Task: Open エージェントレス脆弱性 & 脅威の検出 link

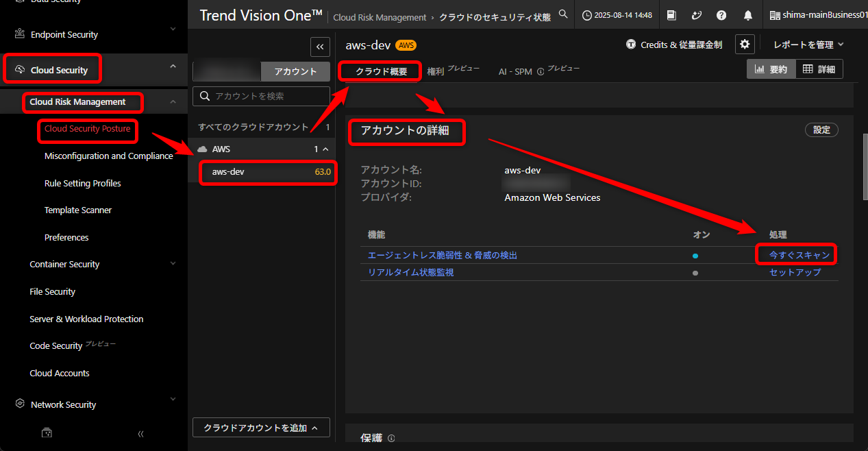Action: 443,255
